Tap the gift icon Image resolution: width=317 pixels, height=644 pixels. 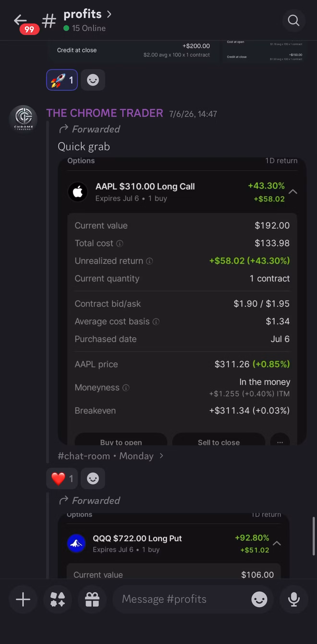(x=92, y=599)
